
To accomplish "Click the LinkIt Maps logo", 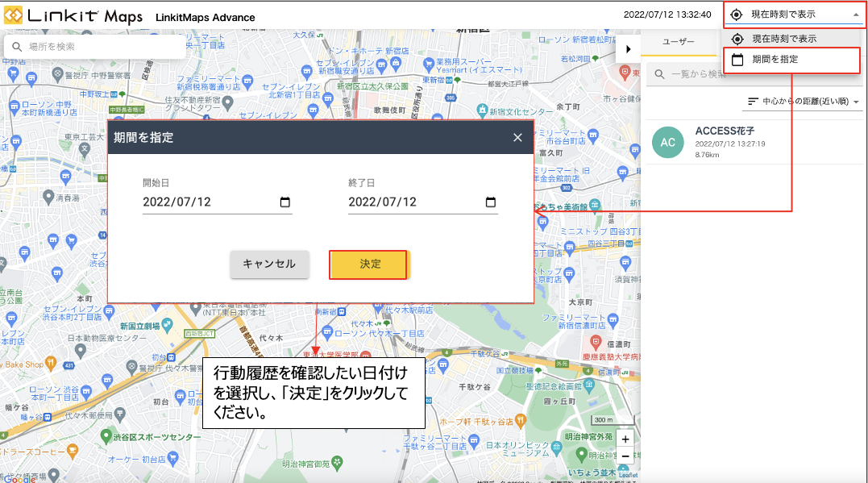I will coord(73,15).
